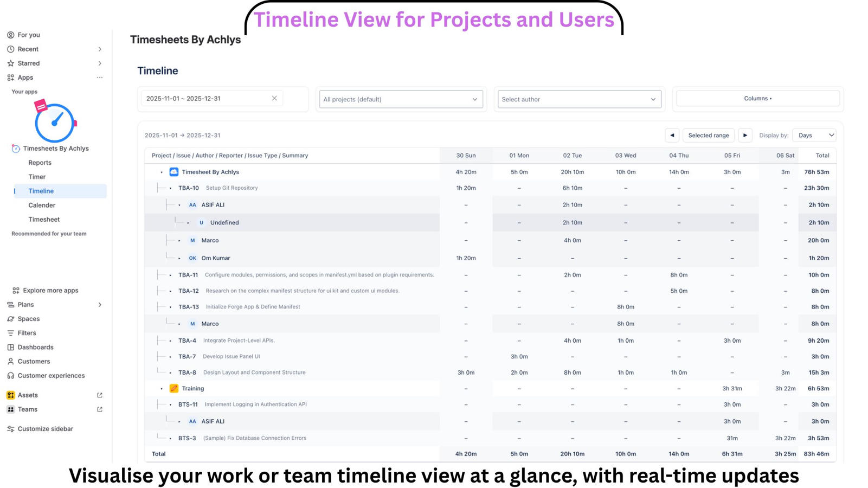
Task: Click the Columns button
Action: 757,98
